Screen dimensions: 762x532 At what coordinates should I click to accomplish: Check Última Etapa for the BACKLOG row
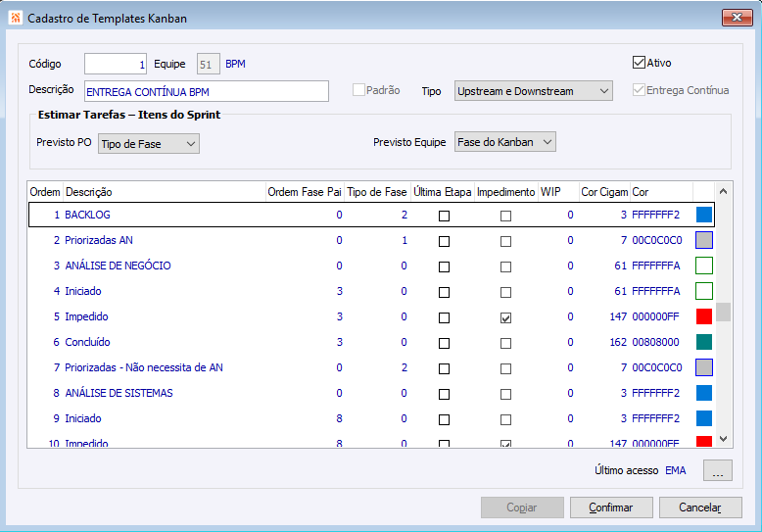click(444, 215)
